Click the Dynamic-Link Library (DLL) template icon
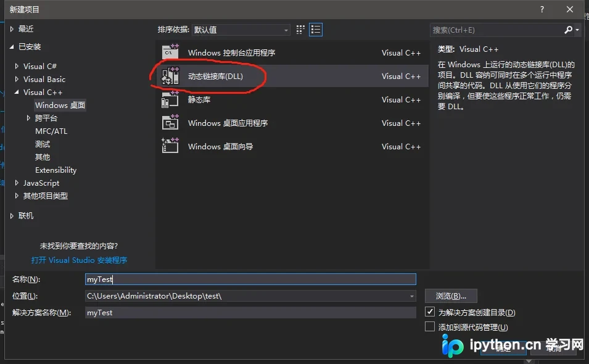Screen dimensions: 589x364 pos(170,76)
